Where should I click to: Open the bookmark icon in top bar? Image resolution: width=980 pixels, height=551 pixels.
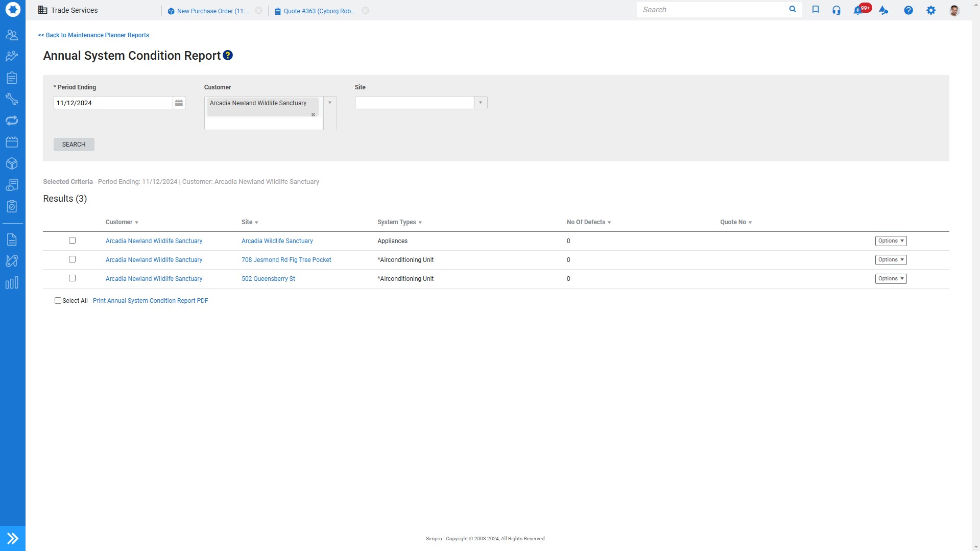tap(816, 10)
